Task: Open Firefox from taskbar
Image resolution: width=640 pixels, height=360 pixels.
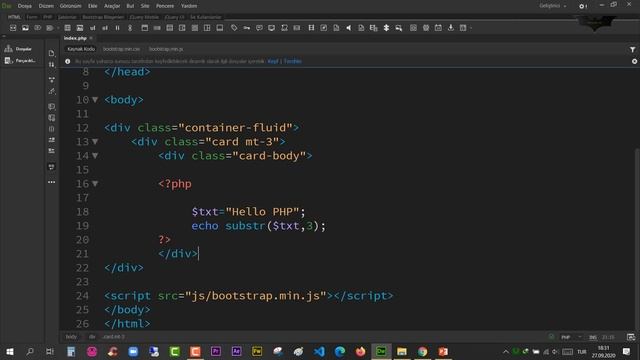Action: [360, 351]
